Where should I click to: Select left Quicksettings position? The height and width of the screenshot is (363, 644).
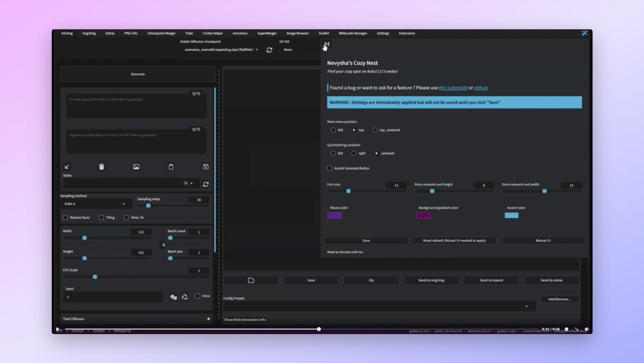coord(333,153)
